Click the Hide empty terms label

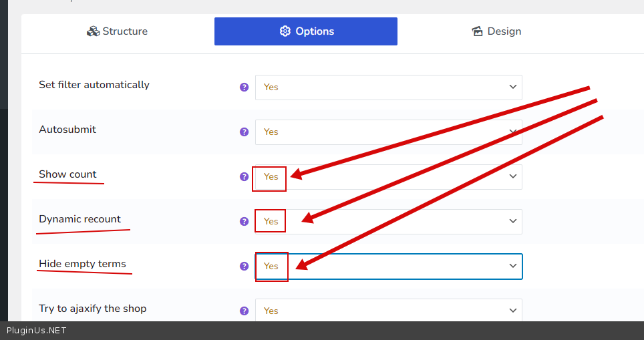coord(82,264)
